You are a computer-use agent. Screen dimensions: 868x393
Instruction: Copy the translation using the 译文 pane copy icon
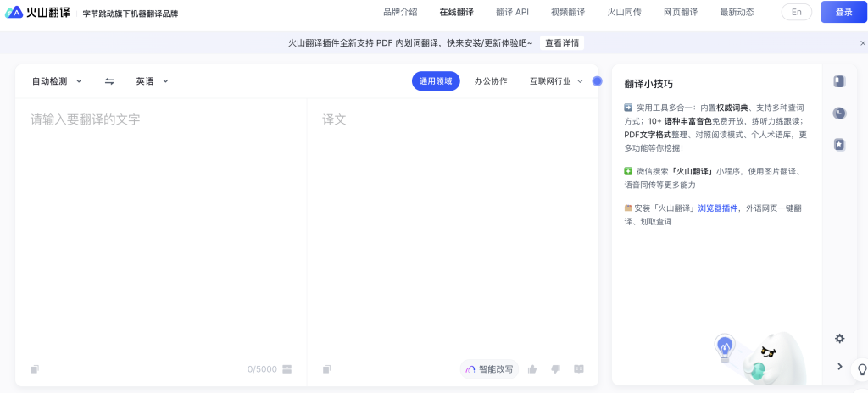326,369
